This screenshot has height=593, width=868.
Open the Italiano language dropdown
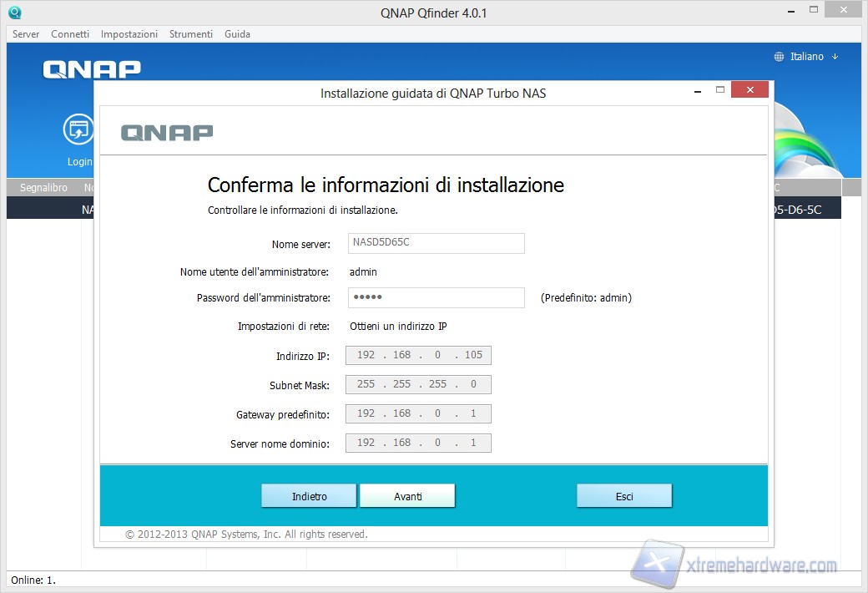tap(807, 57)
